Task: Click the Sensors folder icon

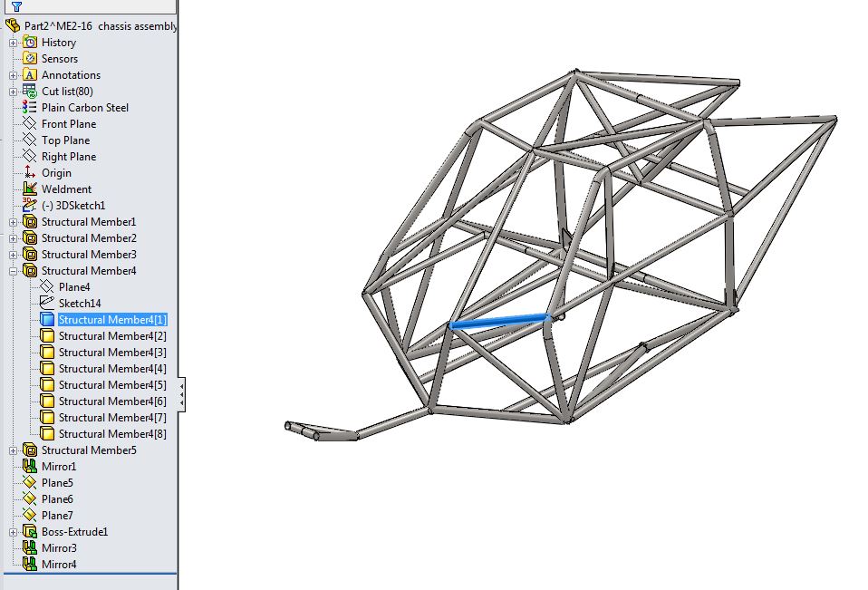Action: 30,59
